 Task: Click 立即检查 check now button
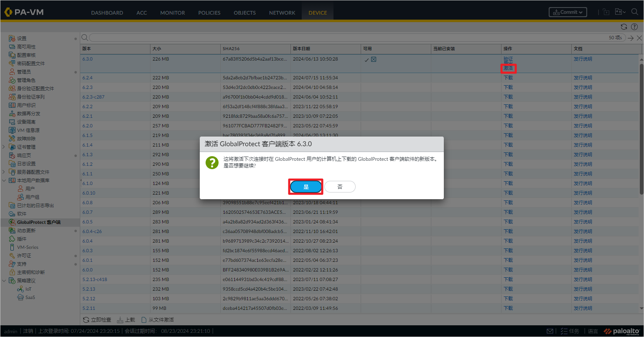[97, 320]
